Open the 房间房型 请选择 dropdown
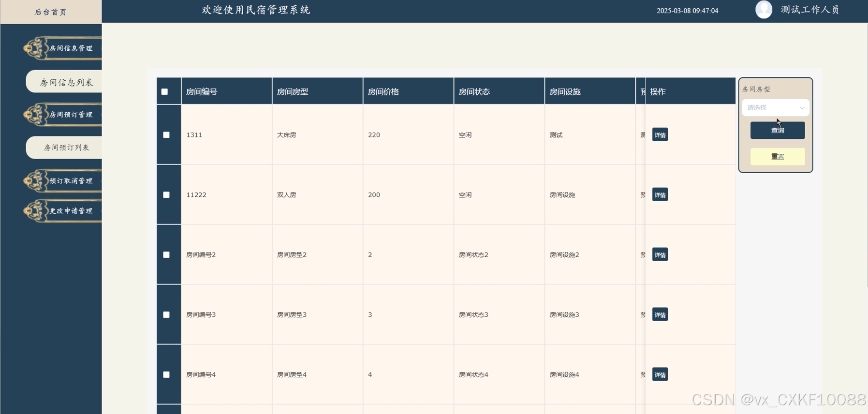868x414 pixels. 776,108
